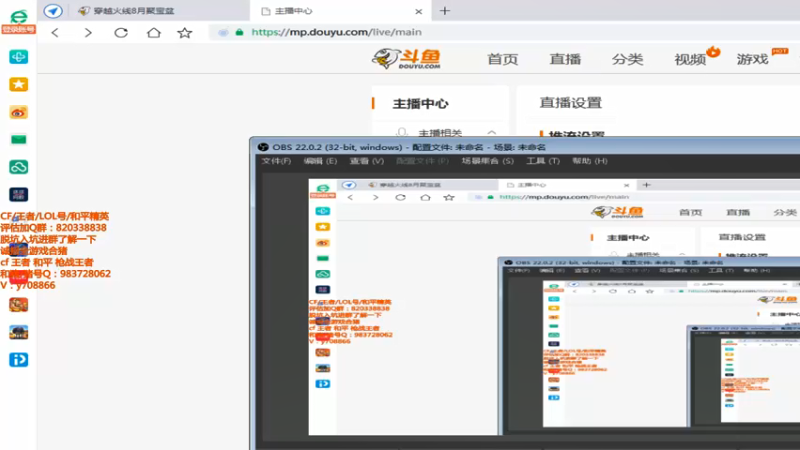Collapse the 主播相关 section chevron
Viewport: 800px width, 450px height.
[x=491, y=132]
